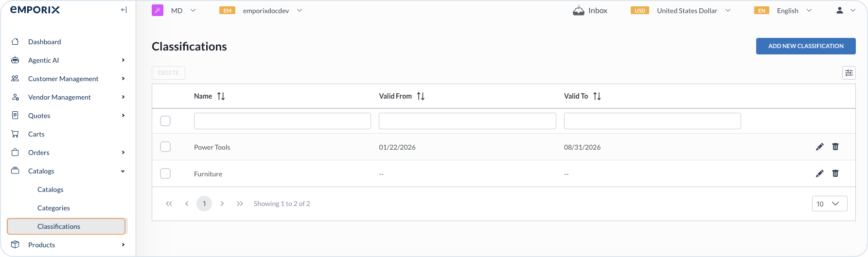Viewport: 868px width, 257px height.
Task: Click the trash icon for Power Tools
Action: point(835,147)
